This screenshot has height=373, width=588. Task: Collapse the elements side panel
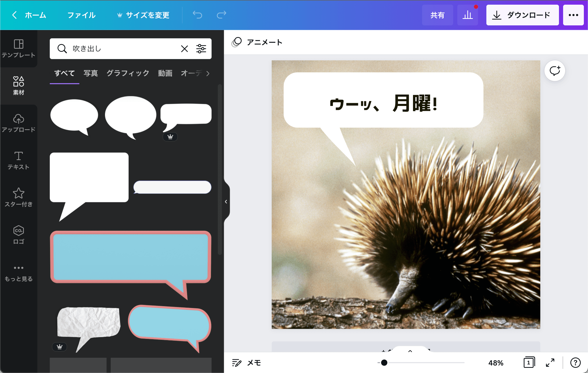click(226, 202)
